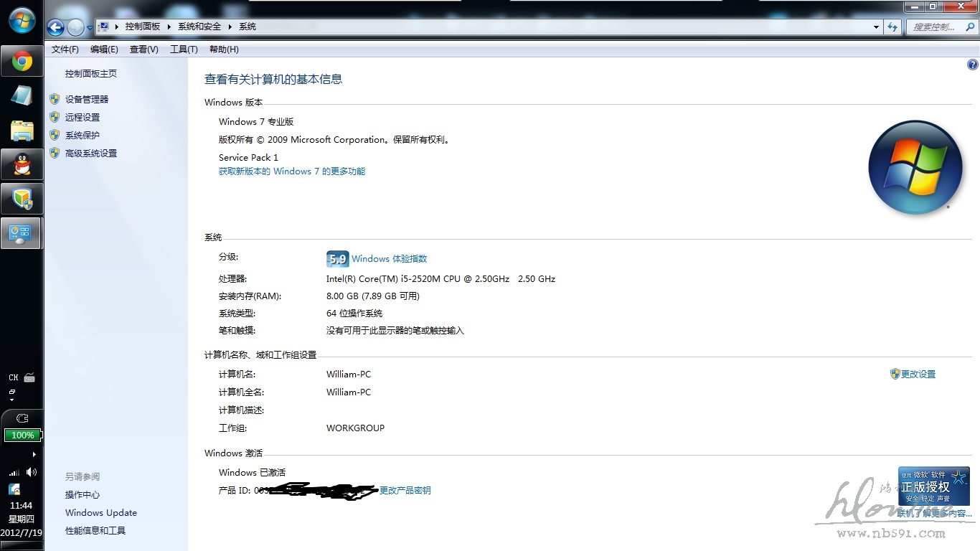
Task: Open the QQ penguin taskbar icon
Action: (22, 165)
